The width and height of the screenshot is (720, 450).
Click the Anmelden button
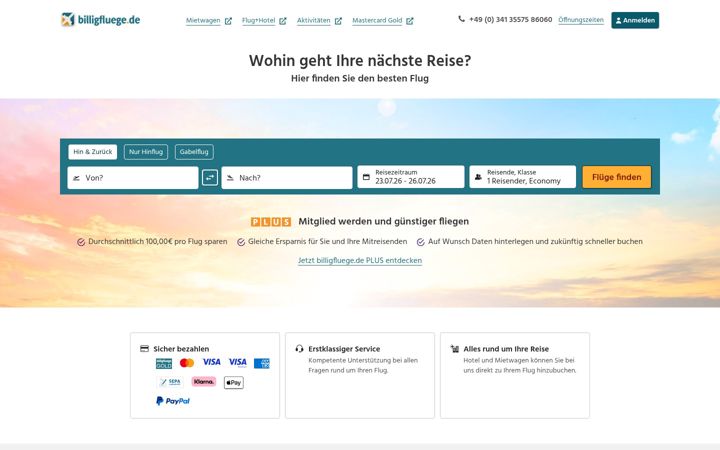click(635, 20)
